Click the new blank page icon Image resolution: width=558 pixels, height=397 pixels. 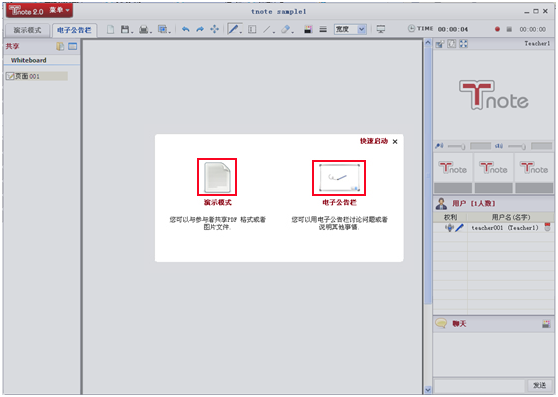point(110,29)
